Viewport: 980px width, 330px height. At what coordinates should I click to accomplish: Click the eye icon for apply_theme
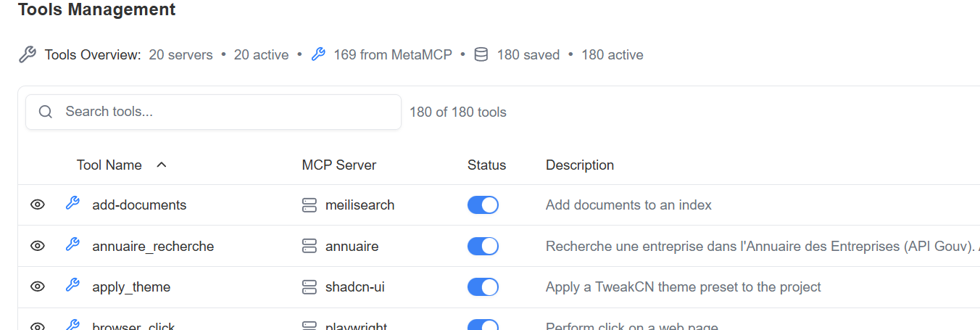pos(38,287)
